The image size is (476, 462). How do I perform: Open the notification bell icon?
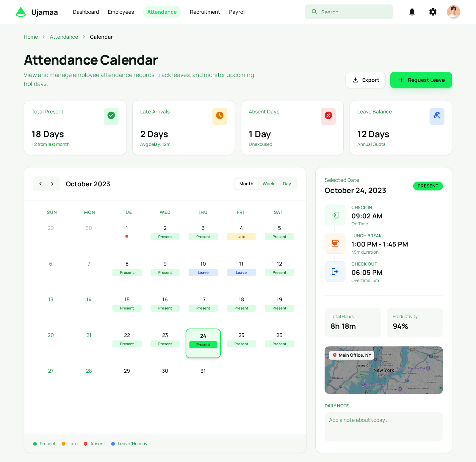[412, 12]
